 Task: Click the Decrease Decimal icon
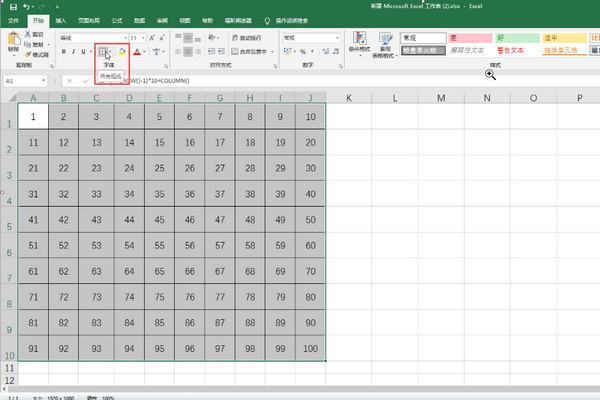(336, 52)
